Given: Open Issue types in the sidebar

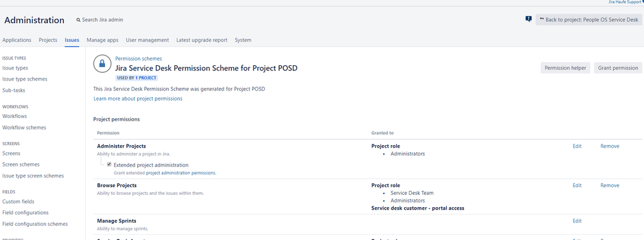Looking at the screenshot, I should click(15, 68).
